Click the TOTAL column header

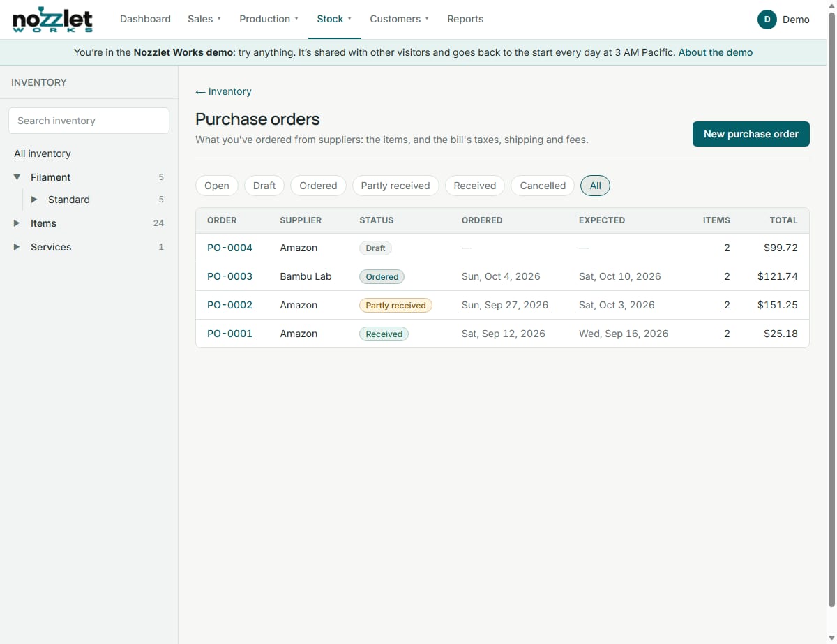(783, 220)
